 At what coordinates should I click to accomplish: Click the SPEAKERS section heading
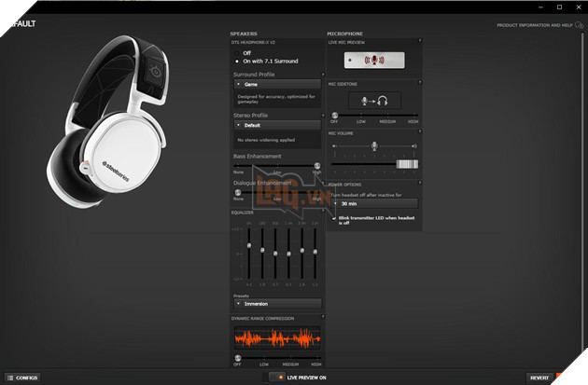tap(244, 34)
